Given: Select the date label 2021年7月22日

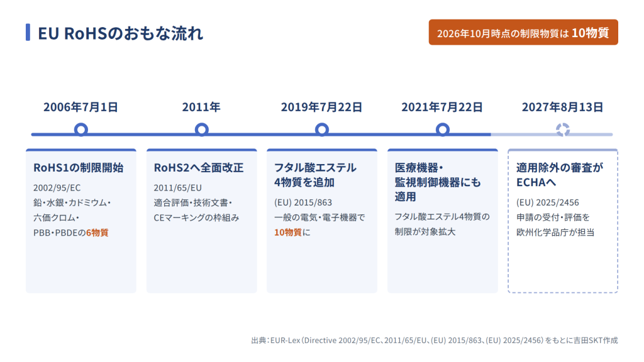Looking at the screenshot, I should coord(442,107).
